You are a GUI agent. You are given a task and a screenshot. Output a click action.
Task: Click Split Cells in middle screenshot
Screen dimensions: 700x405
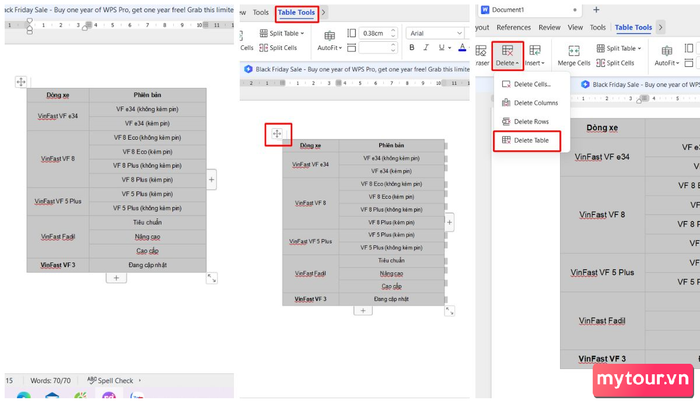click(278, 48)
